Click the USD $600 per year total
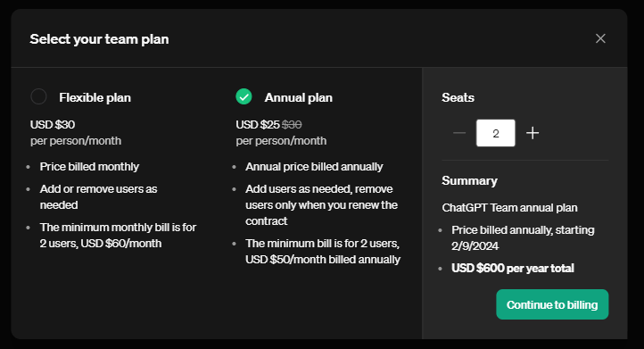This screenshot has height=349, width=644. pyautogui.click(x=513, y=268)
